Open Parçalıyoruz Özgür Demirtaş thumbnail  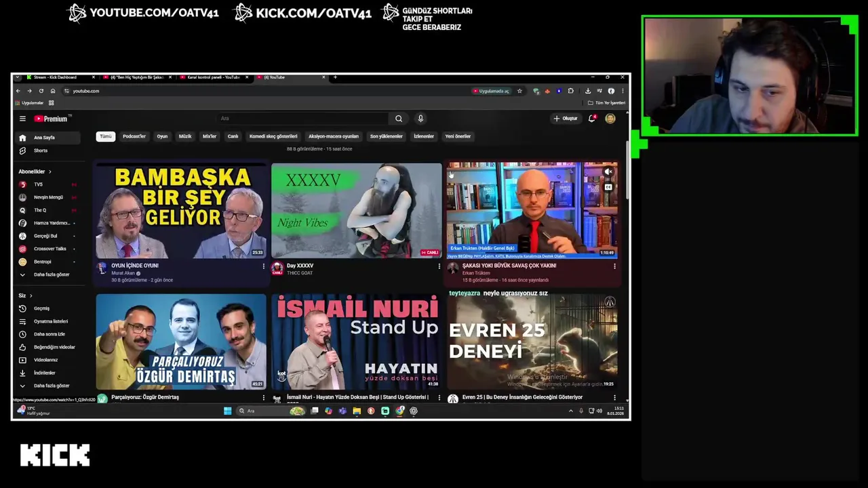click(181, 342)
